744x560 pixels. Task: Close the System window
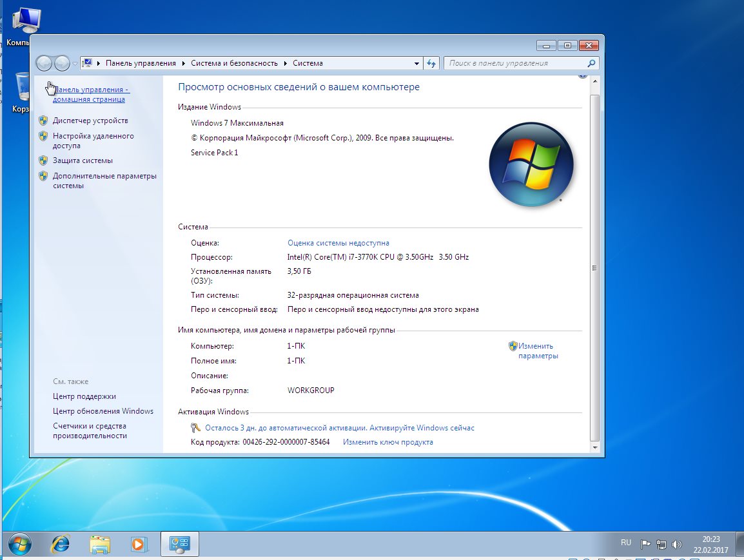[x=589, y=46]
